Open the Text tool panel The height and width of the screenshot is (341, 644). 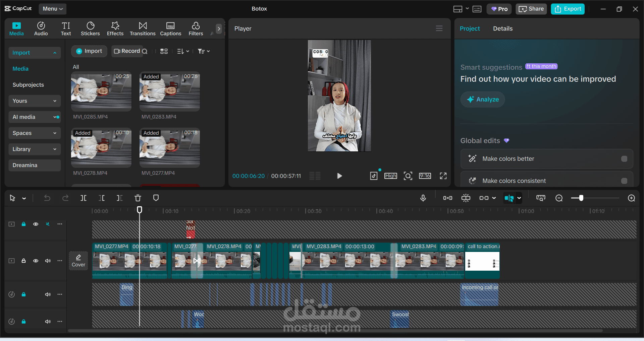(x=66, y=28)
